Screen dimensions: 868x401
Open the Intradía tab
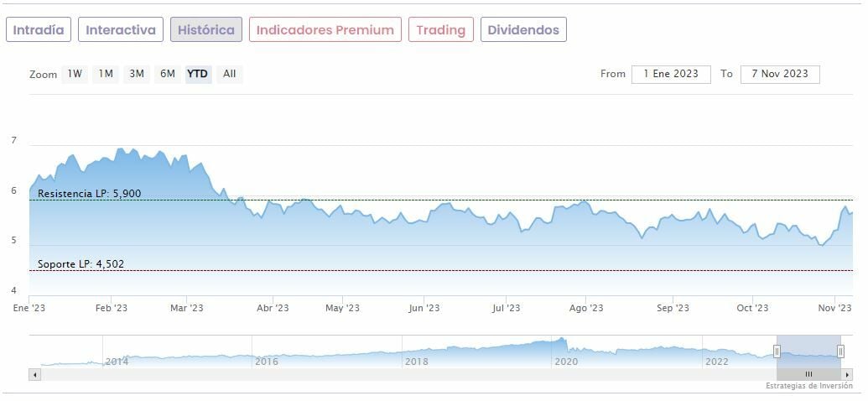click(x=39, y=30)
